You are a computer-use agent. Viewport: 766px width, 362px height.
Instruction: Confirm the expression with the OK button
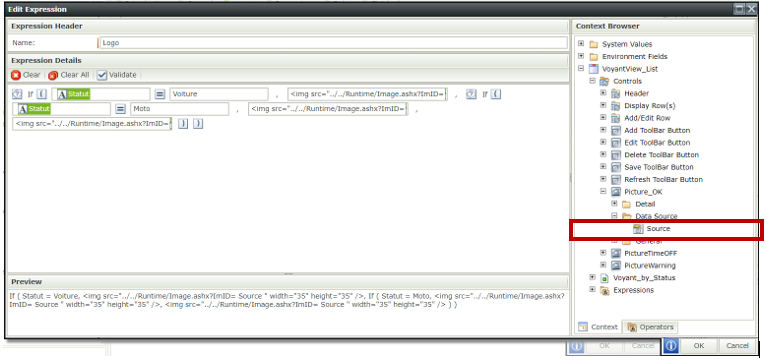(699, 346)
